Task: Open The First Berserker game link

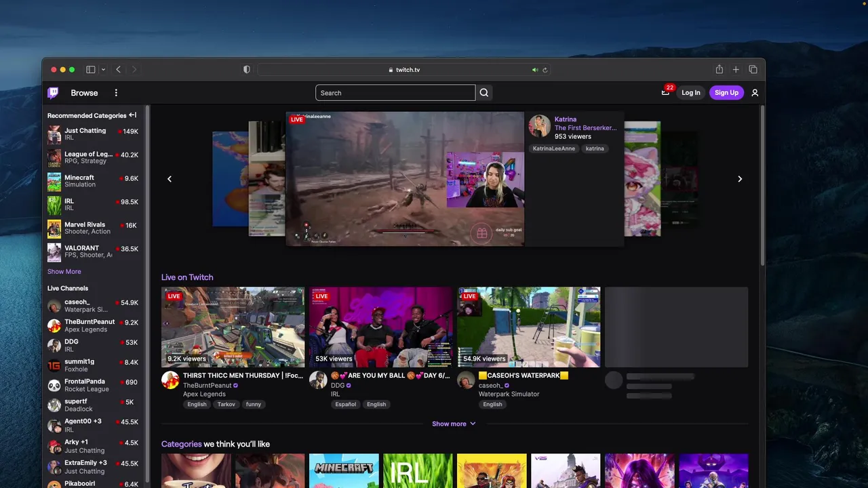Action: [x=585, y=128]
